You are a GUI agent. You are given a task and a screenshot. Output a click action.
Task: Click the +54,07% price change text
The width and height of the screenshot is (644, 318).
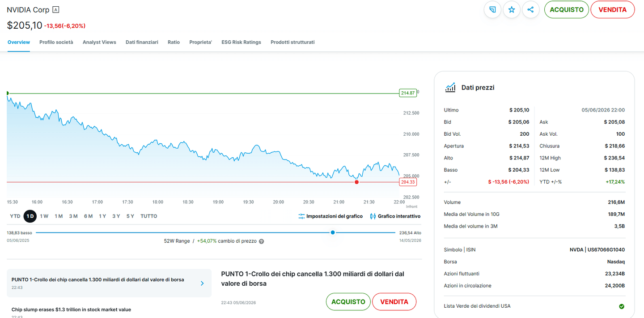207,241
